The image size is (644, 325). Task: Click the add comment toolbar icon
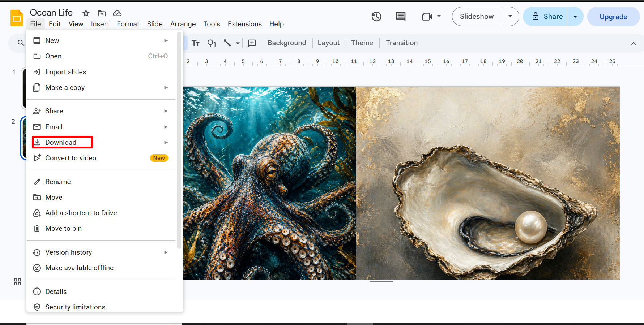click(252, 43)
